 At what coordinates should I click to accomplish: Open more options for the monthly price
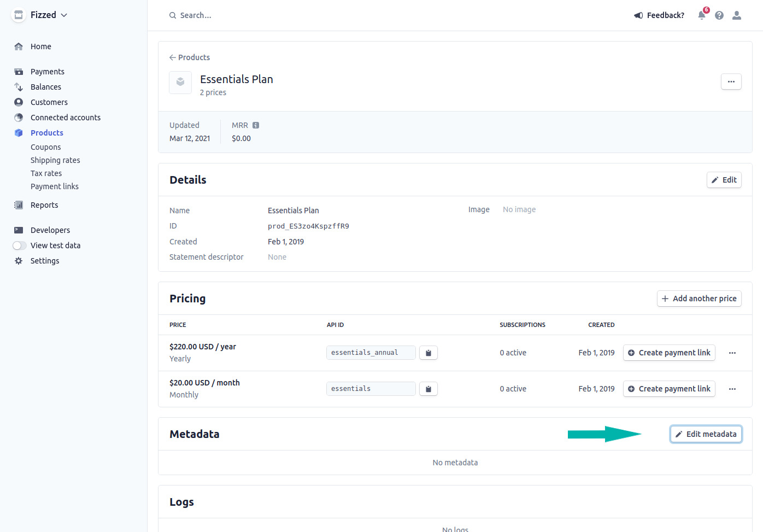(x=732, y=389)
